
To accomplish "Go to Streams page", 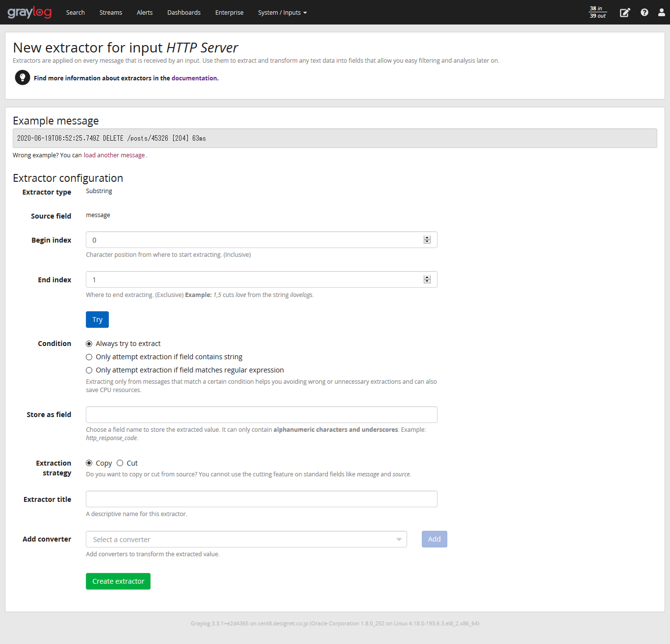I will (x=111, y=13).
